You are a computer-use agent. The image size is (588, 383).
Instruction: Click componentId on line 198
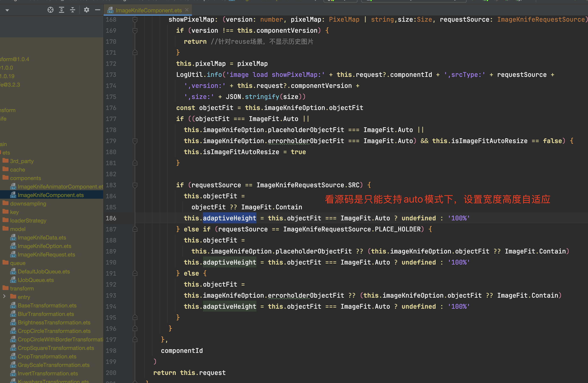click(182, 351)
